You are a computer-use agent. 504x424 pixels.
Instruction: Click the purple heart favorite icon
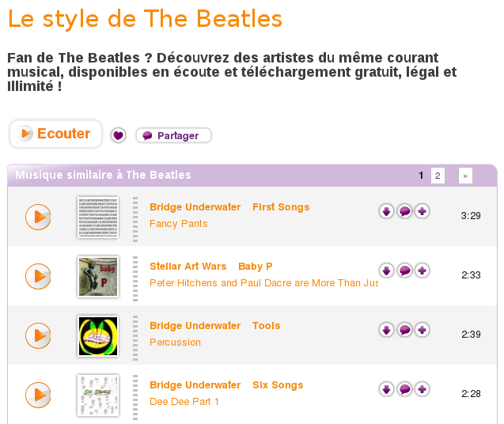pos(118,135)
